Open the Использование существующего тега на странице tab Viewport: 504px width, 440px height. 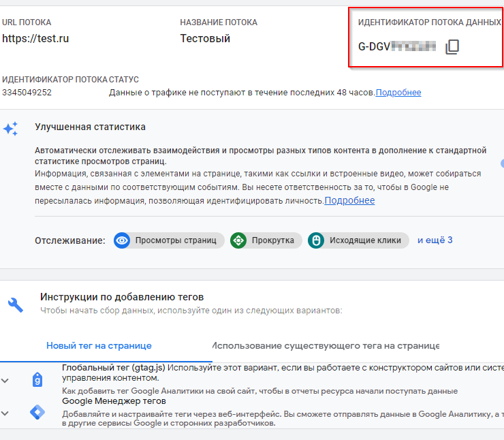pos(326,345)
